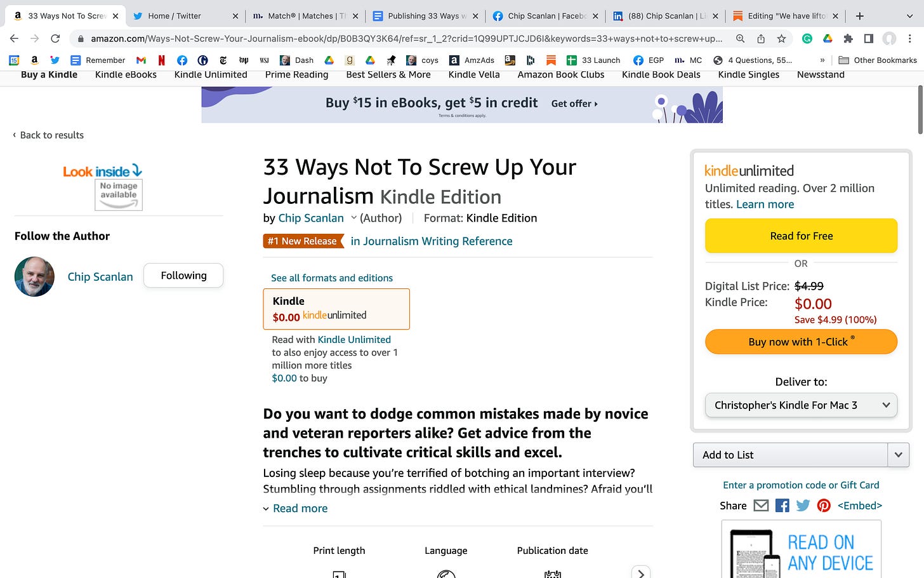Open the Prime Reading menu item

[296, 74]
